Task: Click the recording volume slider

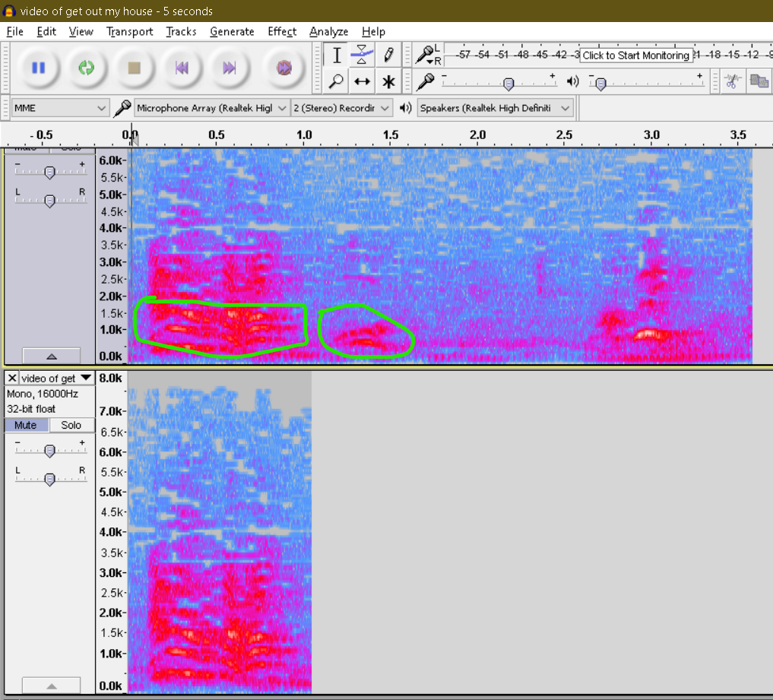Action: tap(508, 83)
